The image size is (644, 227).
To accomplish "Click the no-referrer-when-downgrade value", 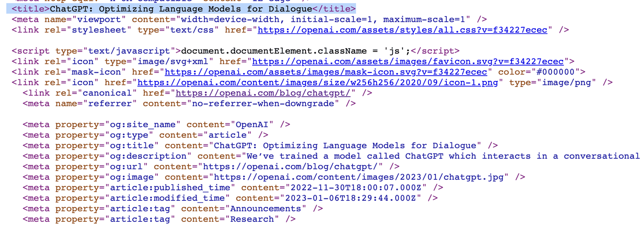I will pos(263,103).
